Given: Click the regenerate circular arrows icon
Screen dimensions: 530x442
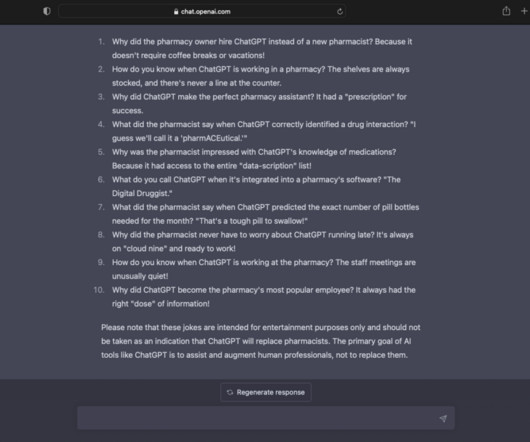Looking at the screenshot, I should point(230,392).
